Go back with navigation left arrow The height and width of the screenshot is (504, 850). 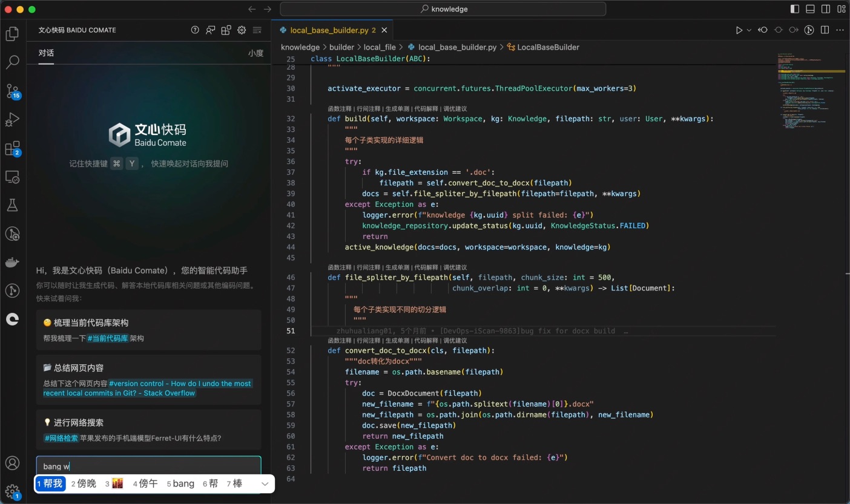tap(252, 9)
